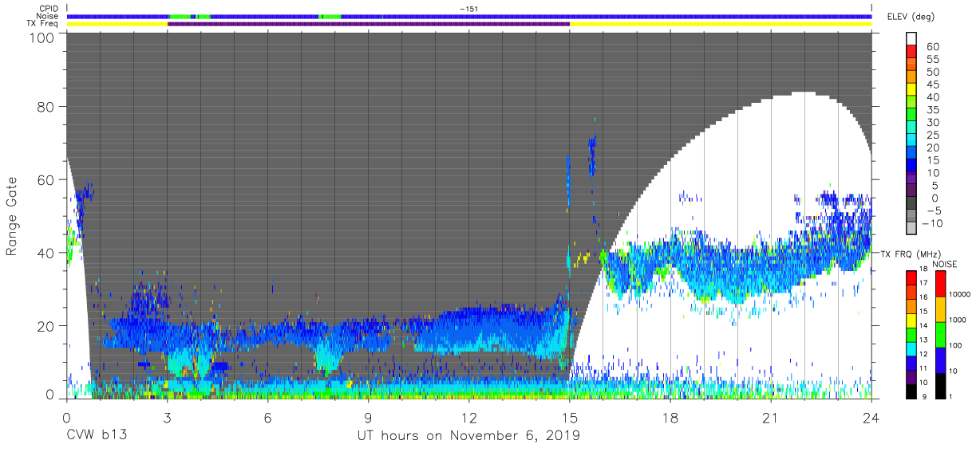Viewport: 980px width, 452px height.
Task: Click the 15 tick on UT hours axis
Action: click(x=570, y=417)
